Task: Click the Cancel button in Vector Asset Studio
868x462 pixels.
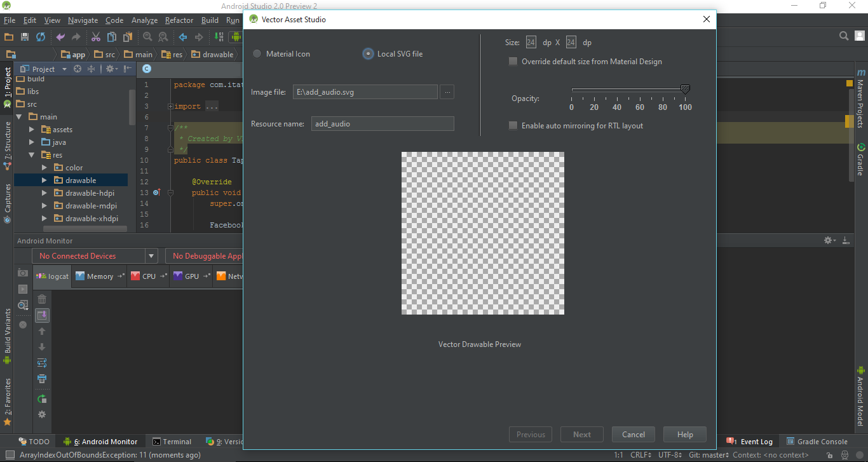Action: (x=633, y=435)
